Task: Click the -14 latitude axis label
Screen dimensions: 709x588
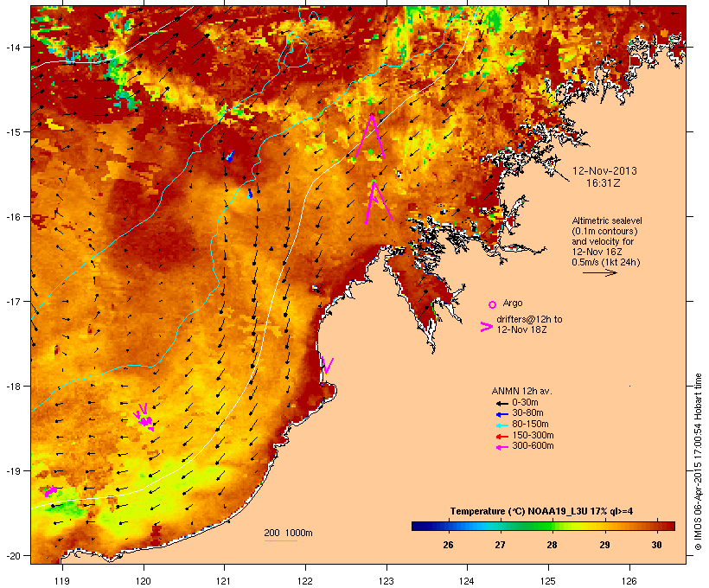Action: [12, 47]
